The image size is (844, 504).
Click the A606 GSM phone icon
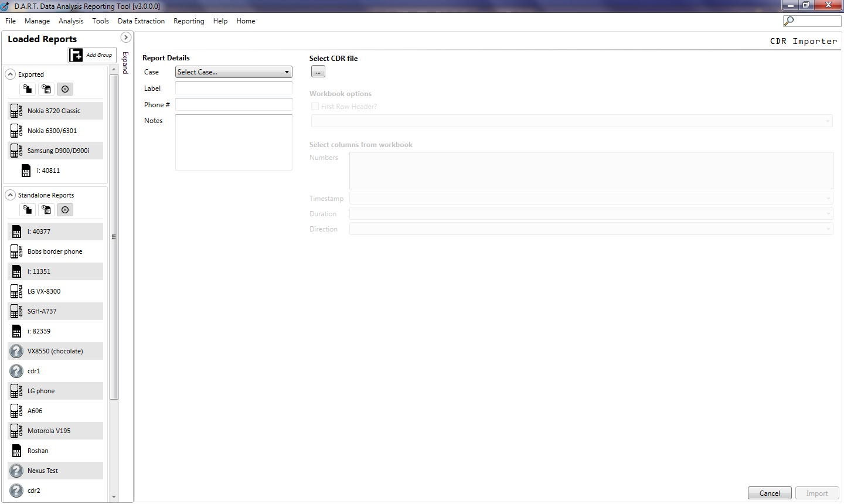(16, 411)
